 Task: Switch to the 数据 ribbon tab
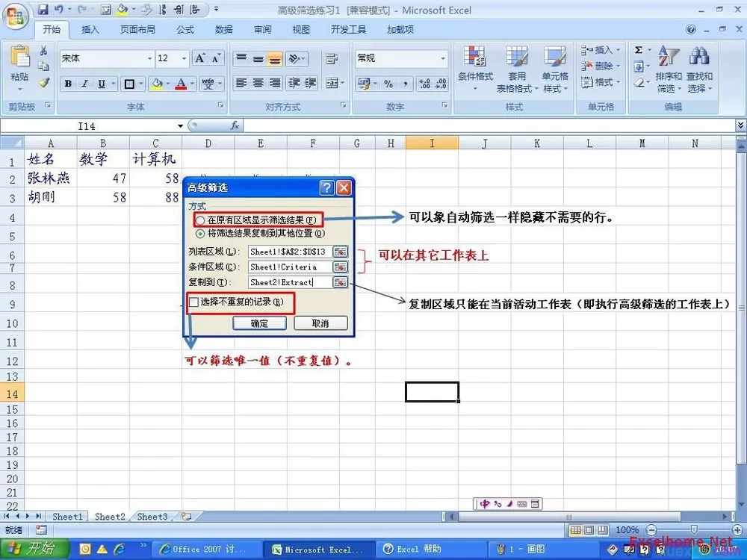click(x=223, y=30)
